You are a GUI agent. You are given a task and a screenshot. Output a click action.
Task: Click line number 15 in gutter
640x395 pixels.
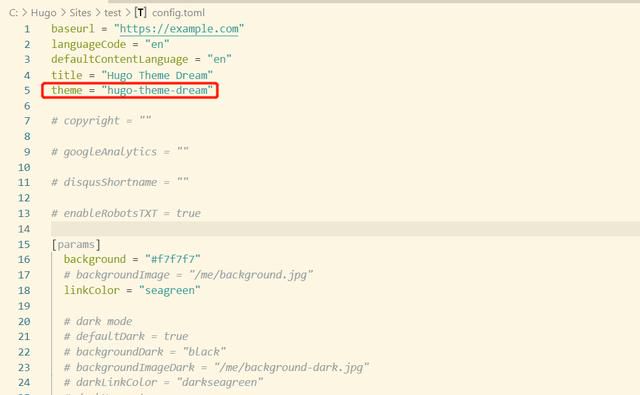pyautogui.click(x=24, y=244)
